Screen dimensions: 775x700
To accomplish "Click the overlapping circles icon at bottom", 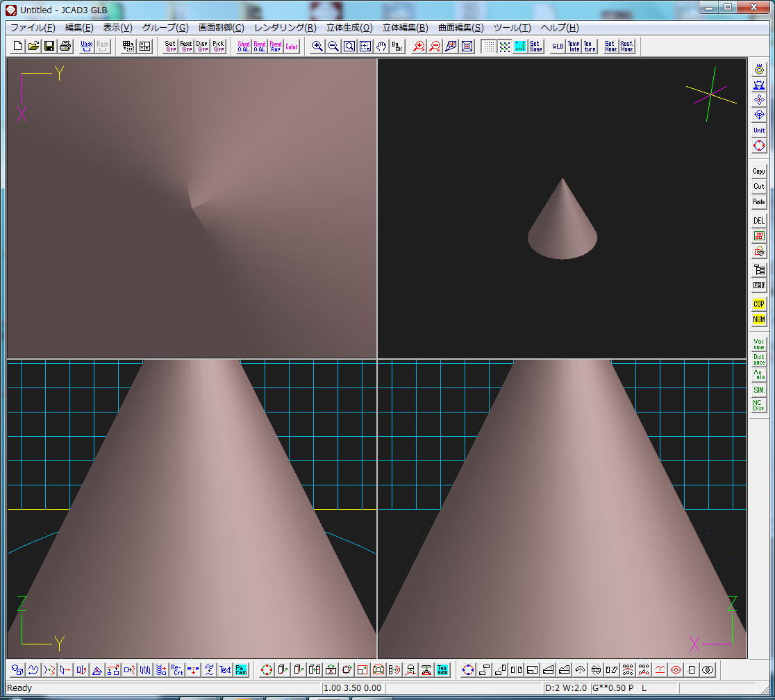I will pos(708,670).
